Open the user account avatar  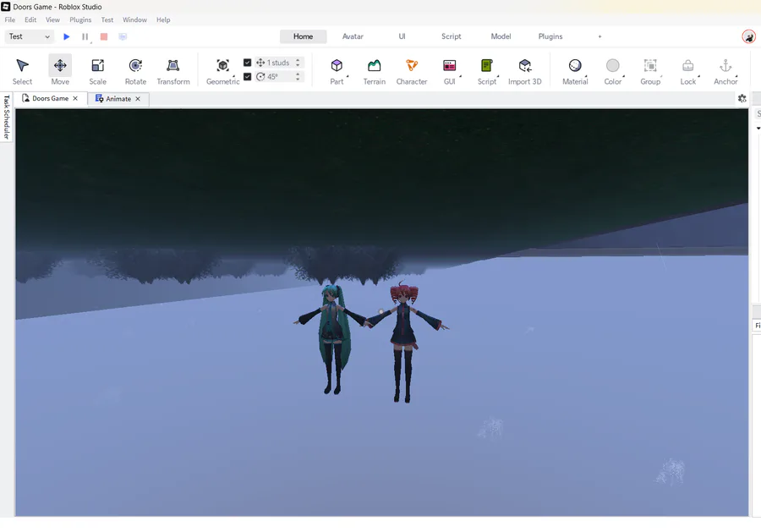[748, 36]
